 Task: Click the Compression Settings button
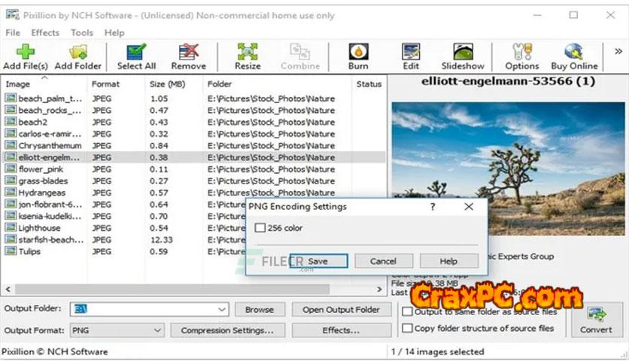(x=227, y=330)
